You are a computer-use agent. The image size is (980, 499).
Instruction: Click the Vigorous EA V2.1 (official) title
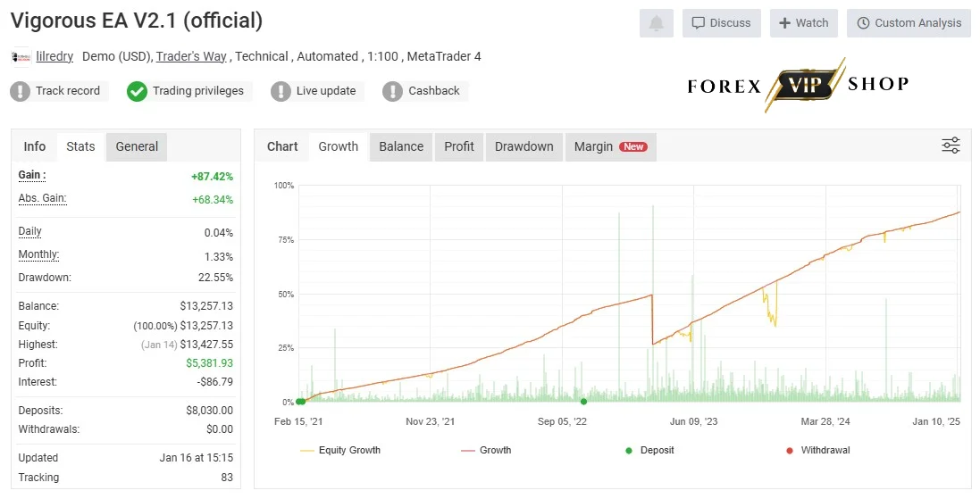point(137,21)
